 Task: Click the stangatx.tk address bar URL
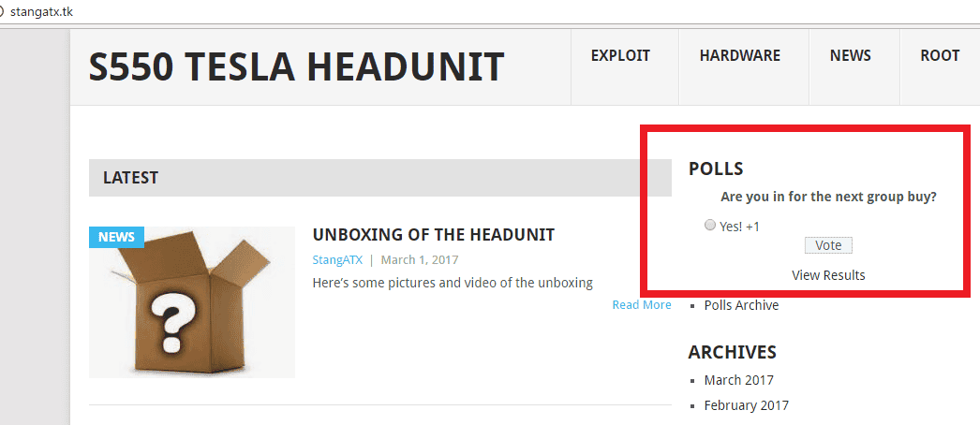tap(41, 12)
